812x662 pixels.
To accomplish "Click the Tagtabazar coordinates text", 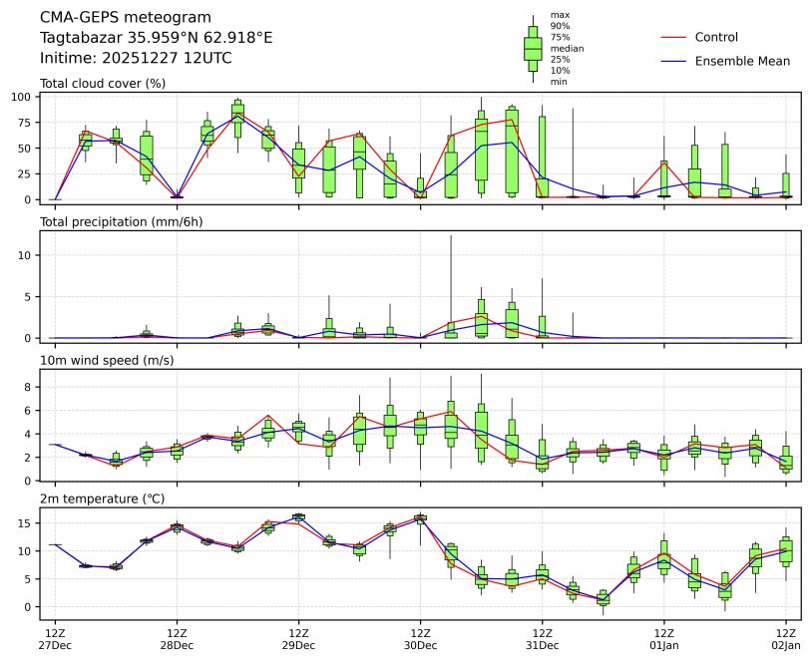I will [156, 38].
